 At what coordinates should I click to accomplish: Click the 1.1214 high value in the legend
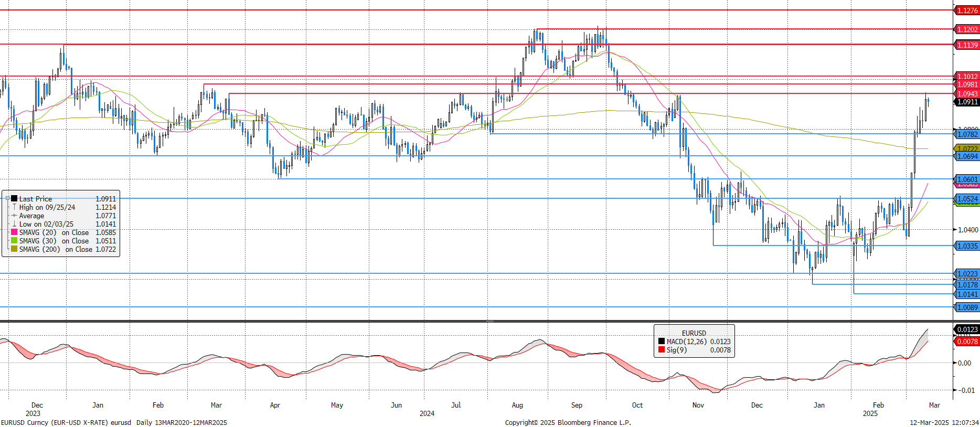point(106,207)
